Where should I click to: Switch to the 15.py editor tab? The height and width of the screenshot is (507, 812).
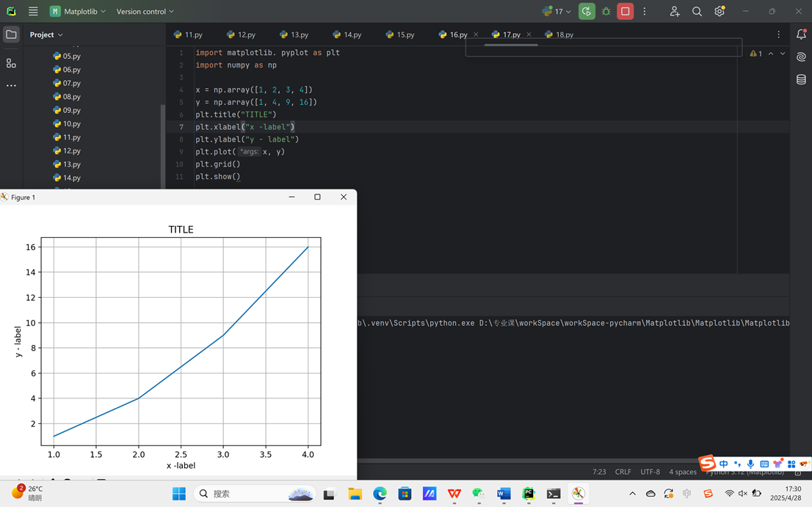(400, 34)
